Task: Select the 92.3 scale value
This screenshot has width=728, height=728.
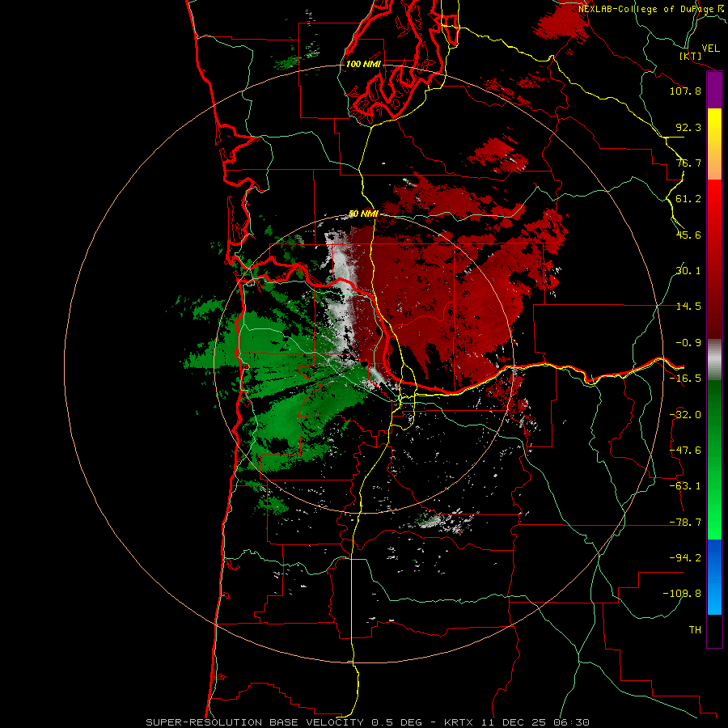Action: [688, 127]
